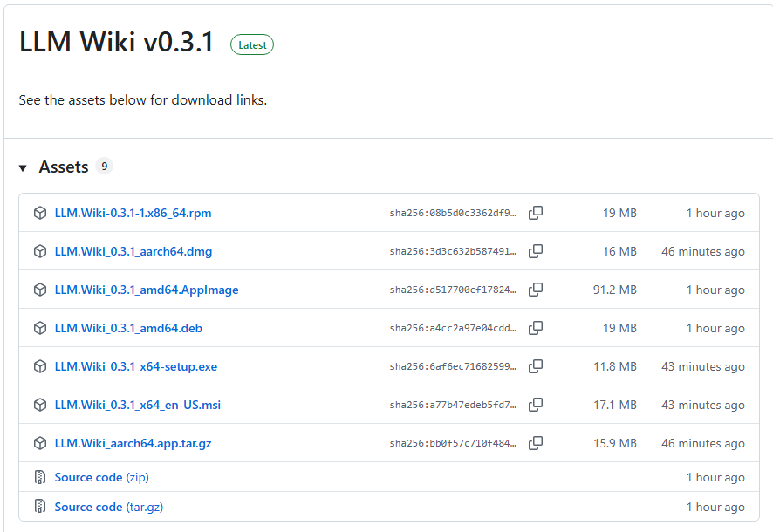Image resolution: width=773 pixels, height=532 pixels.
Task: Collapse the Assets section triangle
Action: click(x=23, y=168)
